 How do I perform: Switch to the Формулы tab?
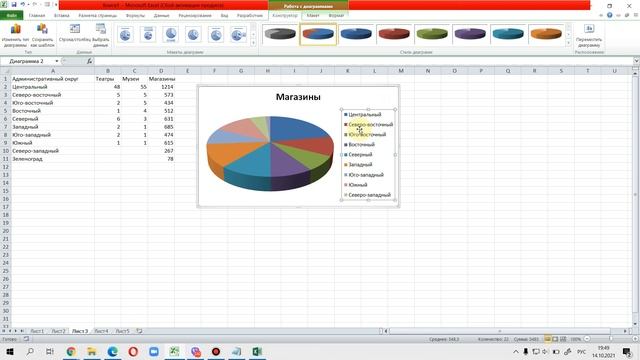(x=135, y=16)
